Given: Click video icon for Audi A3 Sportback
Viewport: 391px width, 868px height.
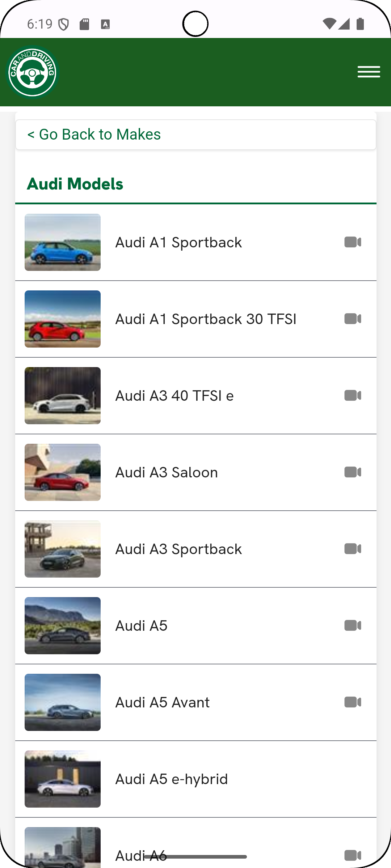Looking at the screenshot, I should click(x=353, y=549).
